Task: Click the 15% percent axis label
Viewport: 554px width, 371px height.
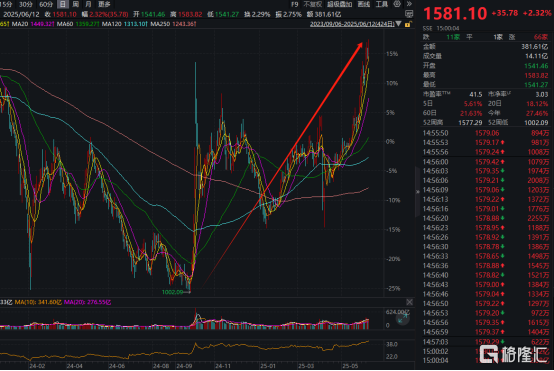Action: click(392, 54)
